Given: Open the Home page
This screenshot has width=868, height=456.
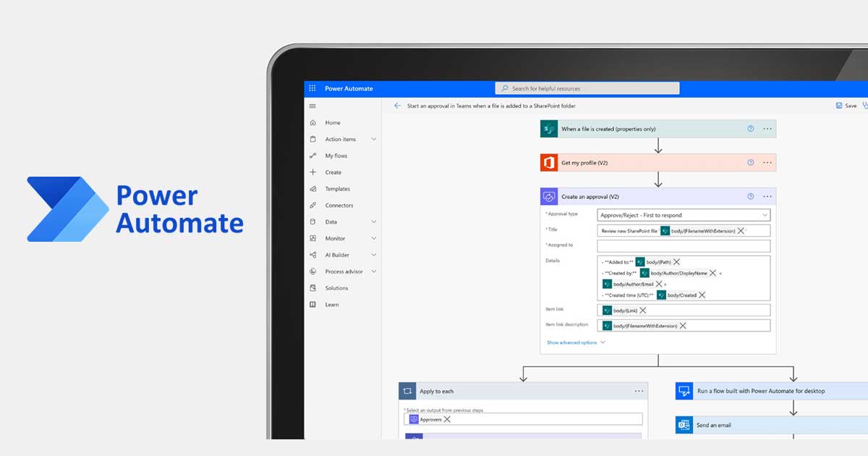Looking at the screenshot, I should (x=333, y=123).
